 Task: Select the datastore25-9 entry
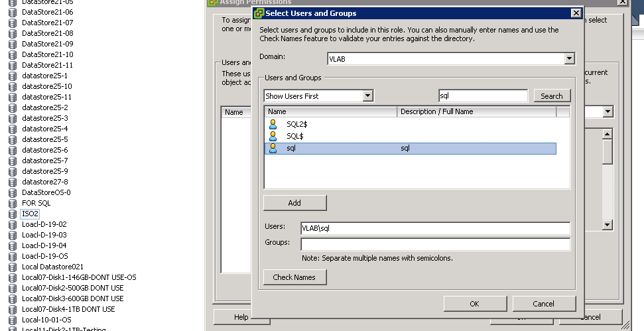[x=44, y=171]
